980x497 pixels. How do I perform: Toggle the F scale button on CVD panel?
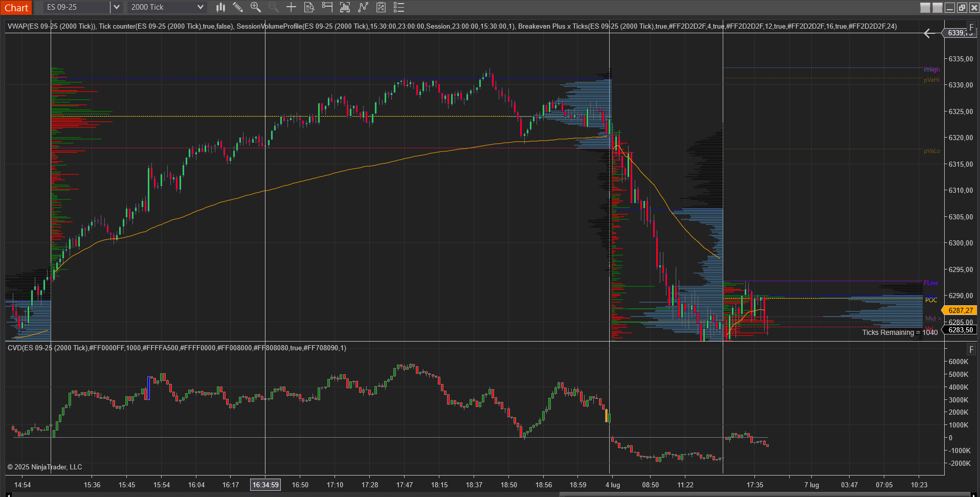[x=971, y=349]
